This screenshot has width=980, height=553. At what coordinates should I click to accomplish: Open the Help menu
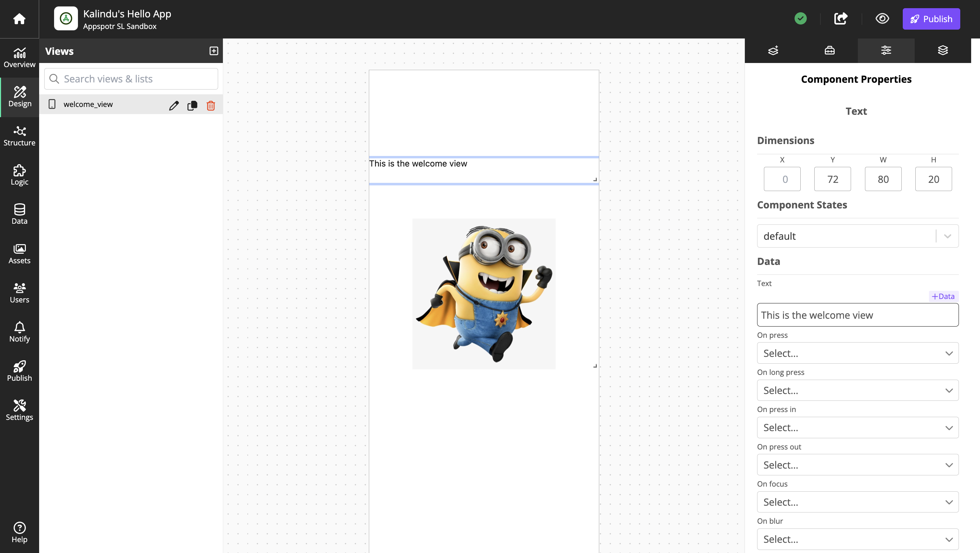tap(19, 533)
